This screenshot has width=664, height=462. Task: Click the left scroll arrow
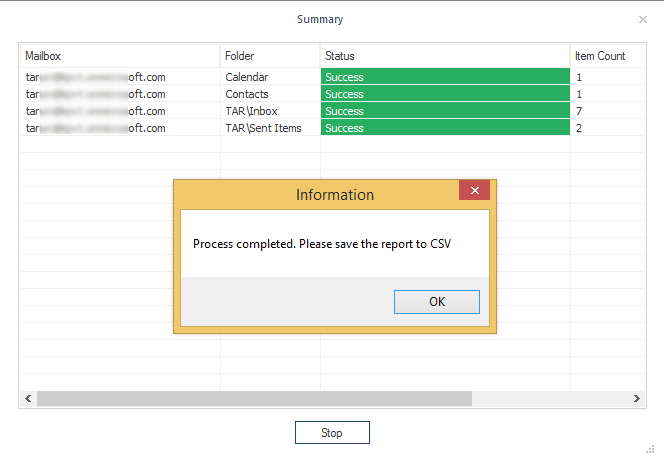(x=28, y=398)
